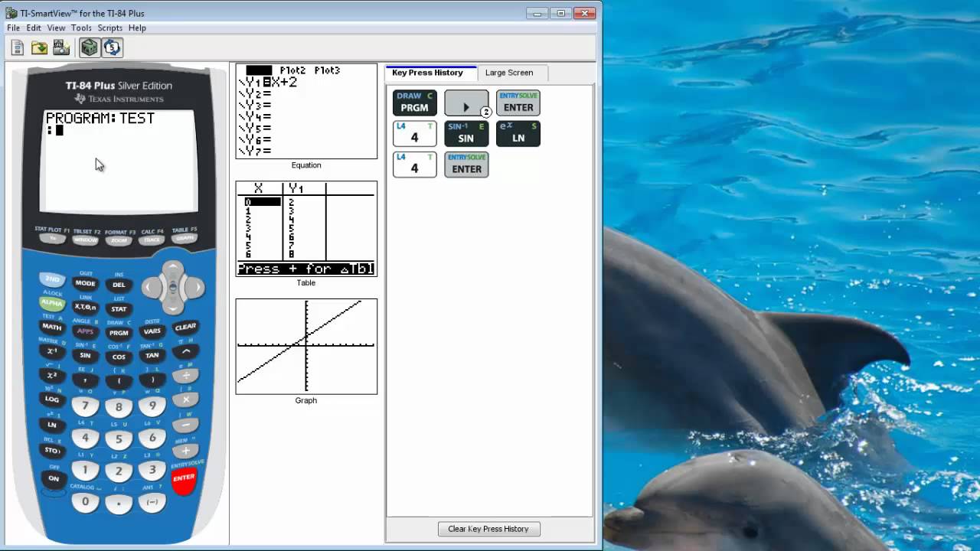980x551 pixels.
Task: Open the View menu
Action: point(56,28)
